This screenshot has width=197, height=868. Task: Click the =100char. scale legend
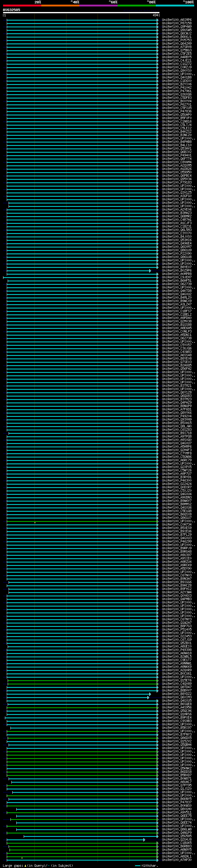tap(147, 865)
